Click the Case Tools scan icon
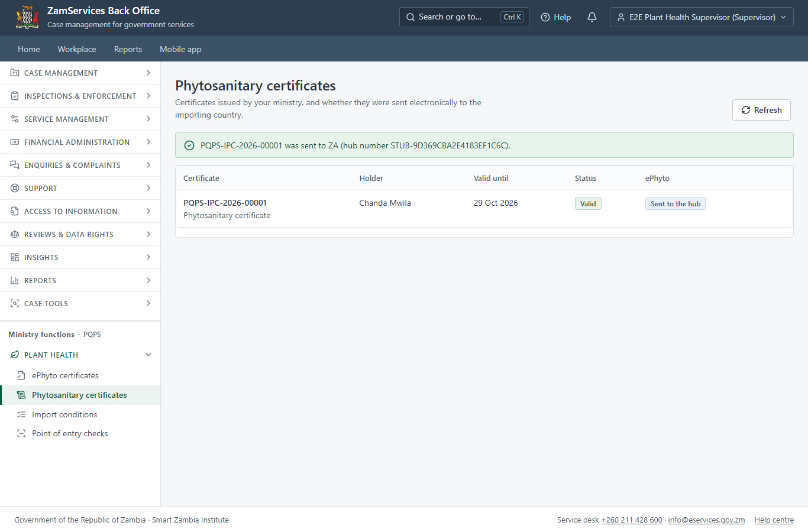The image size is (808, 532). tap(15, 303)
